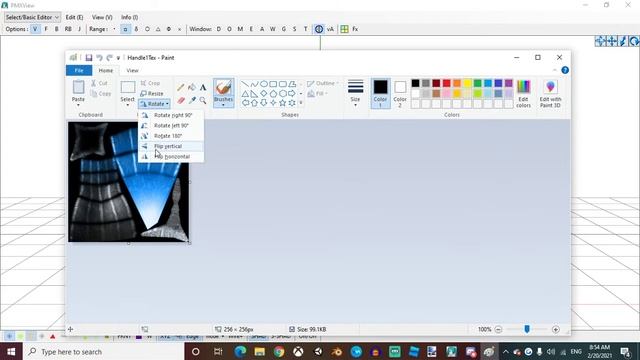Open the Edit (E) menu in PMXView
This screenshot has width=640, height=360.
[74, 17]
